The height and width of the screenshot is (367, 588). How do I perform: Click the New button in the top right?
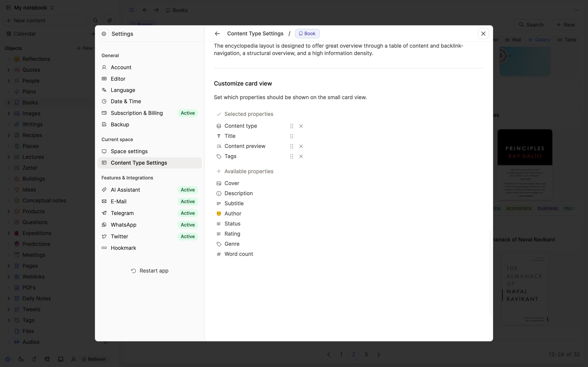click(x=566, y=24)
